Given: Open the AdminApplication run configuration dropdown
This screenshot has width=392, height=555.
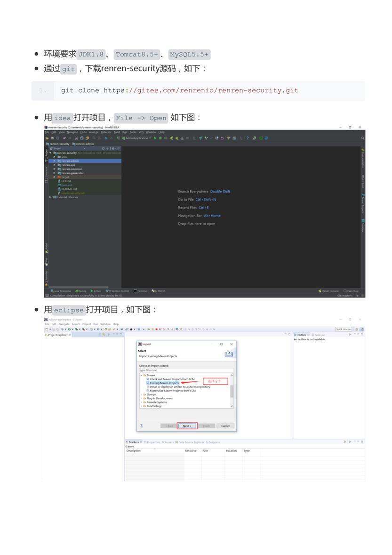Looking at the screenshot, I should tap(136, 138).
